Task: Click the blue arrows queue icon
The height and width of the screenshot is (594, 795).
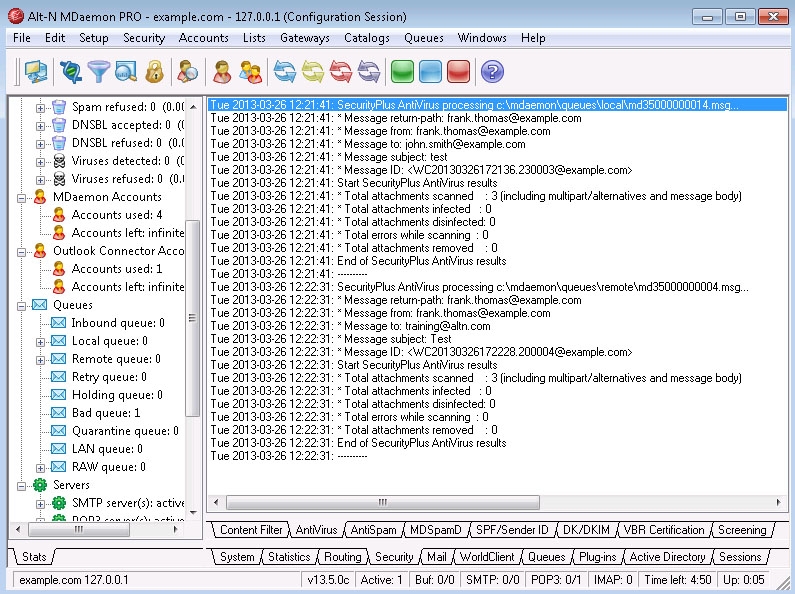Action: click(284, 72)
